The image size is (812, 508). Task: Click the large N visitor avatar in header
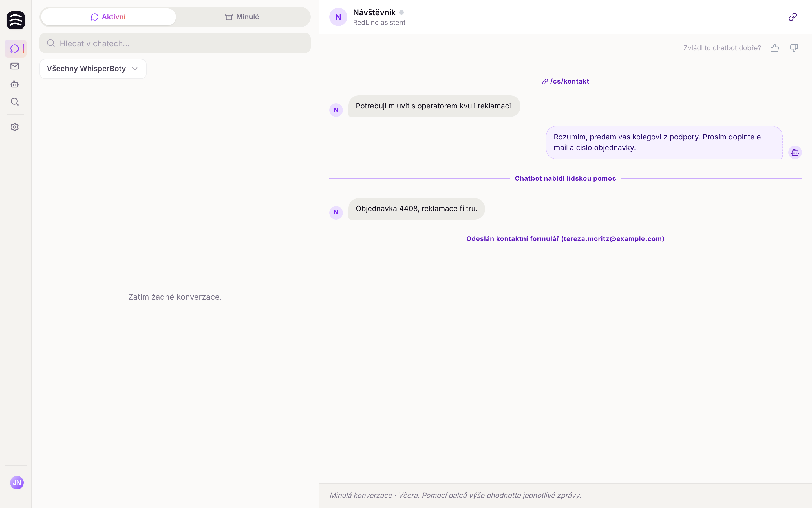coord(338,17)
